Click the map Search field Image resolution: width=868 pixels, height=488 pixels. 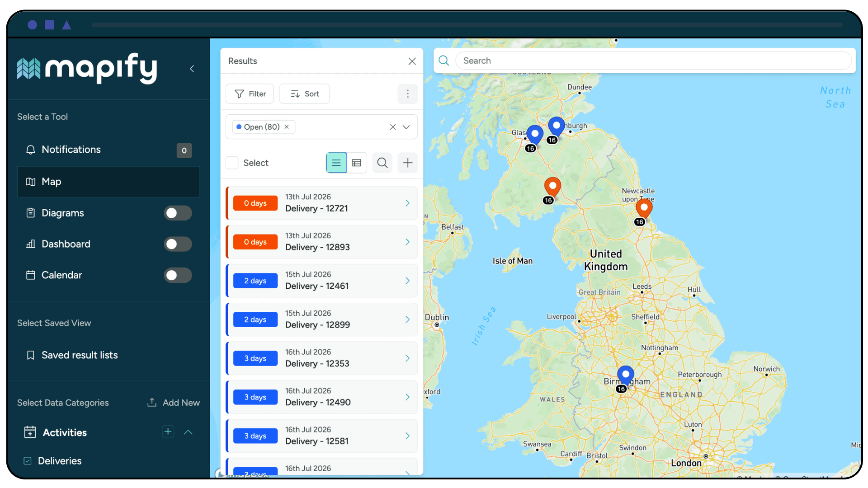[x=654, y=61]
